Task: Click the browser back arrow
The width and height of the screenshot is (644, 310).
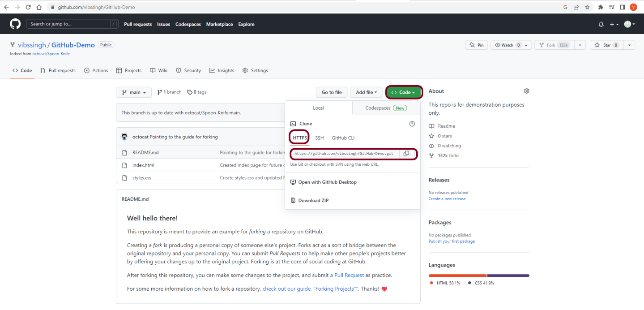Action: (6, 7)
